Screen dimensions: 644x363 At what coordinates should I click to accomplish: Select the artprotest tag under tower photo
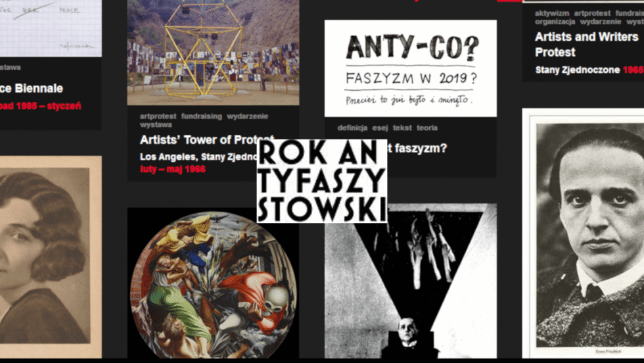click(x=158, y=116)
